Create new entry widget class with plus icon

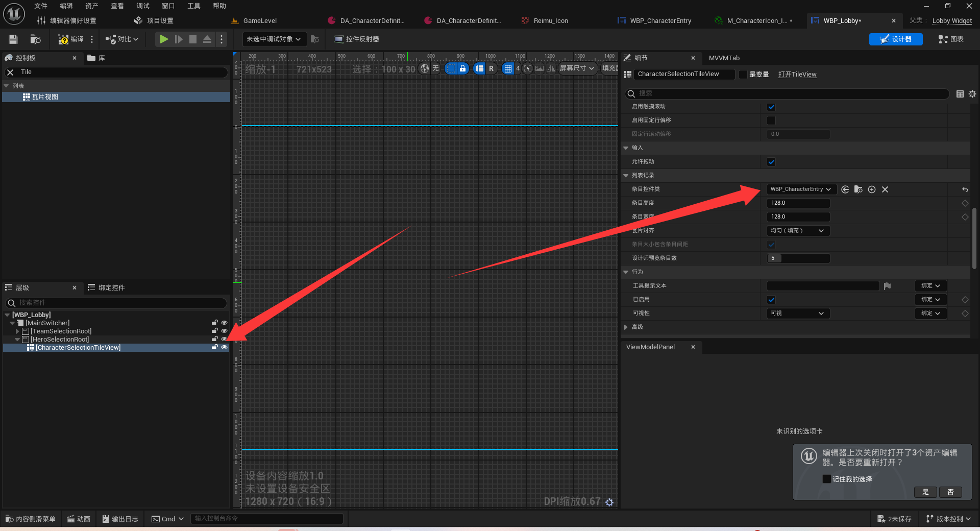pyautogui.click(x=872, y=189)
